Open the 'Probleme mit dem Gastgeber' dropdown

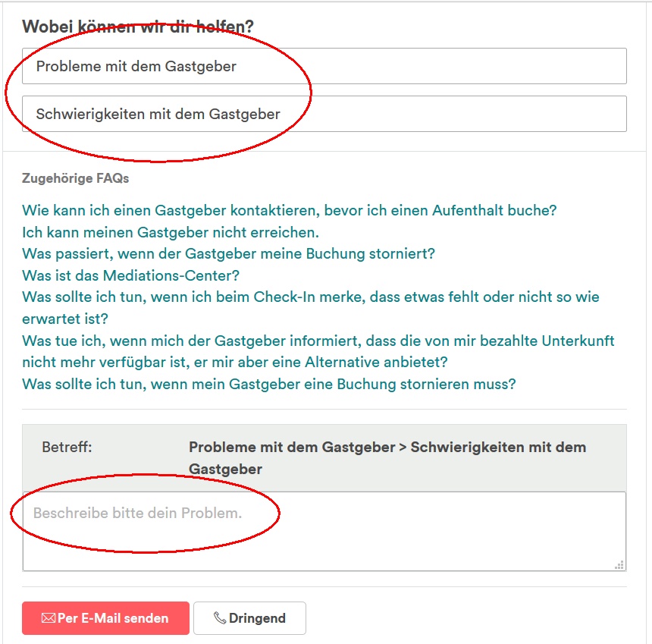coord(324,66)
